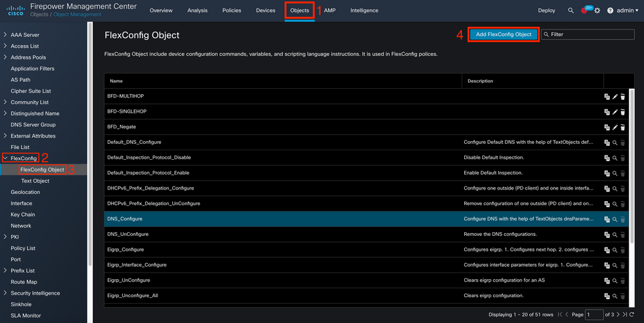Expand the AAA Server node

(x=5, y=35)
